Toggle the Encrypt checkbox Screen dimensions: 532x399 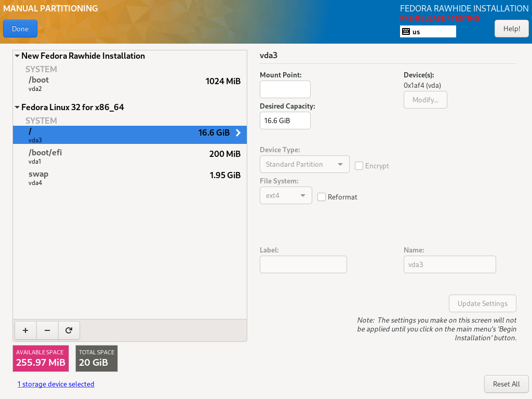click(358, 166)
